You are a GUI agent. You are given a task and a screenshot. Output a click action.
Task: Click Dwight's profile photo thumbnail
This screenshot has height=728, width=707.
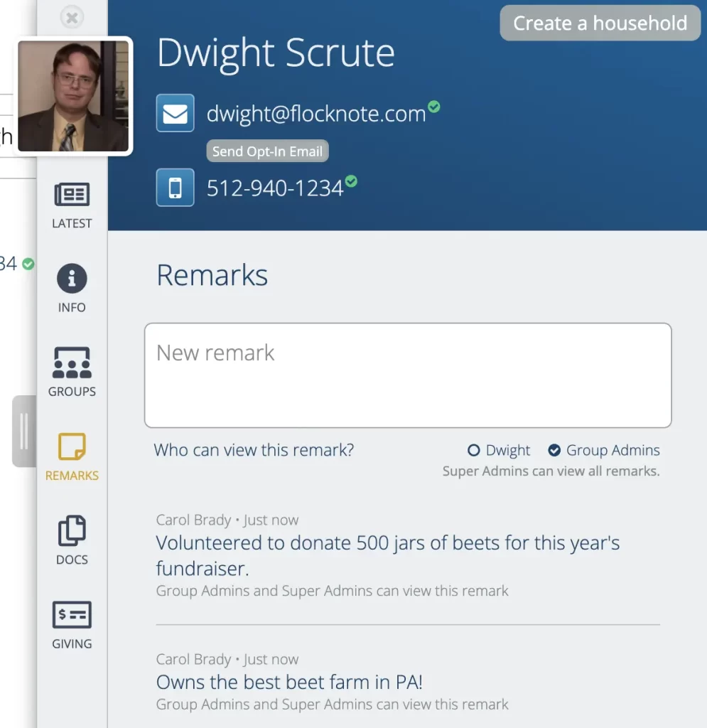coord(74,97)
